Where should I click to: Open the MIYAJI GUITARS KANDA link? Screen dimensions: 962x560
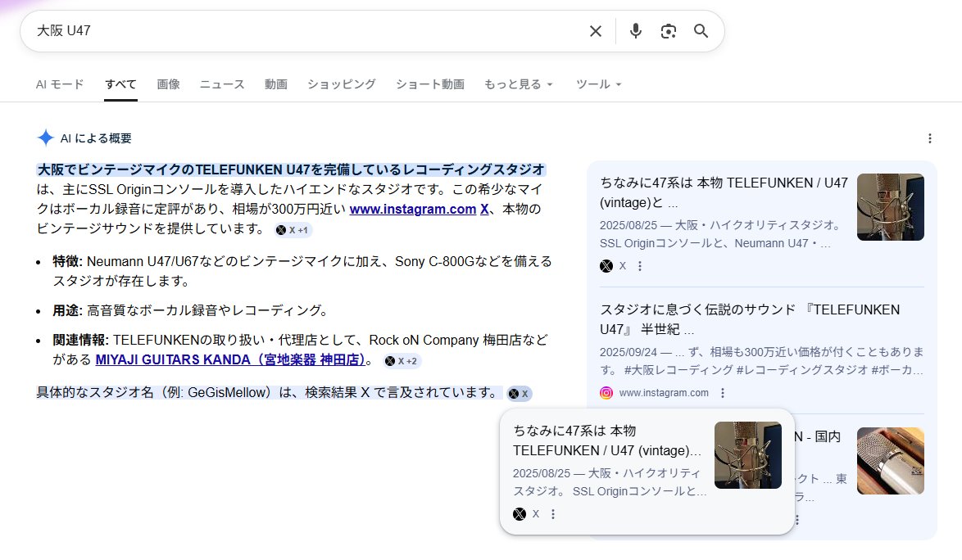[x=231, y=359]
